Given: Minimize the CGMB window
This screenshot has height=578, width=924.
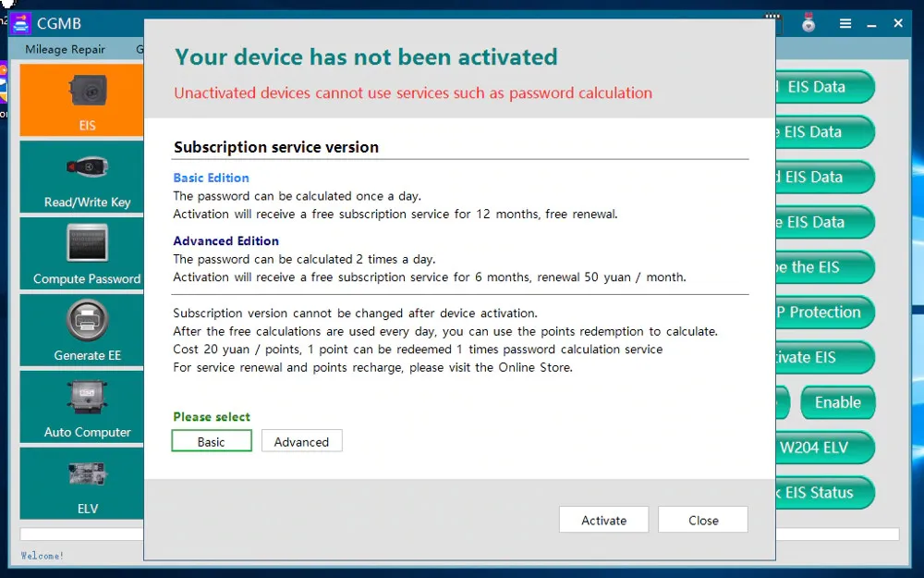Looking at the screenshot, I should (x=871, y=24).
